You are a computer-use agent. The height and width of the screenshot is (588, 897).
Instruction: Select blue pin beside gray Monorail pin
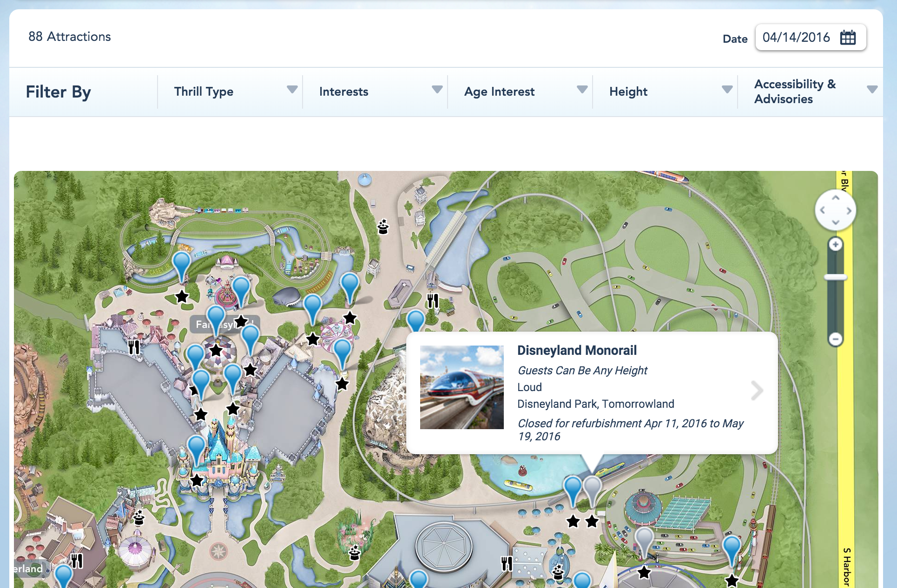[573, 491]
